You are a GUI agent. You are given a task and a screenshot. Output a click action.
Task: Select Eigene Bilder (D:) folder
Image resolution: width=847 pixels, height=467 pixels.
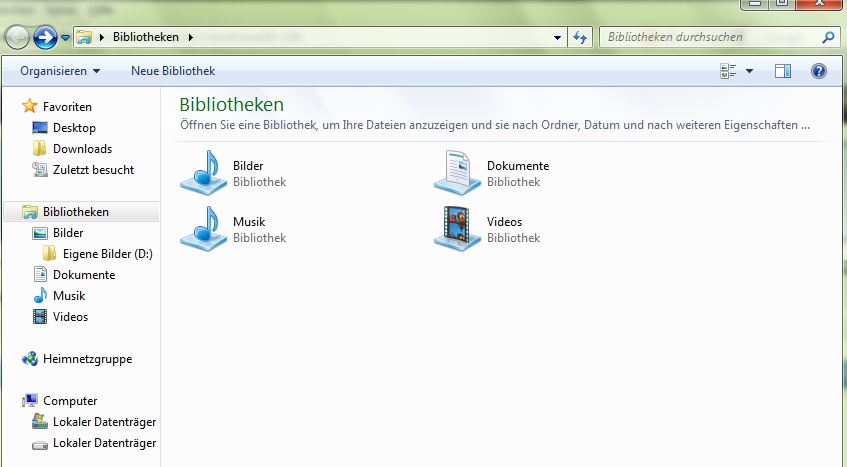pyautogui.click(x=107, y=254)
